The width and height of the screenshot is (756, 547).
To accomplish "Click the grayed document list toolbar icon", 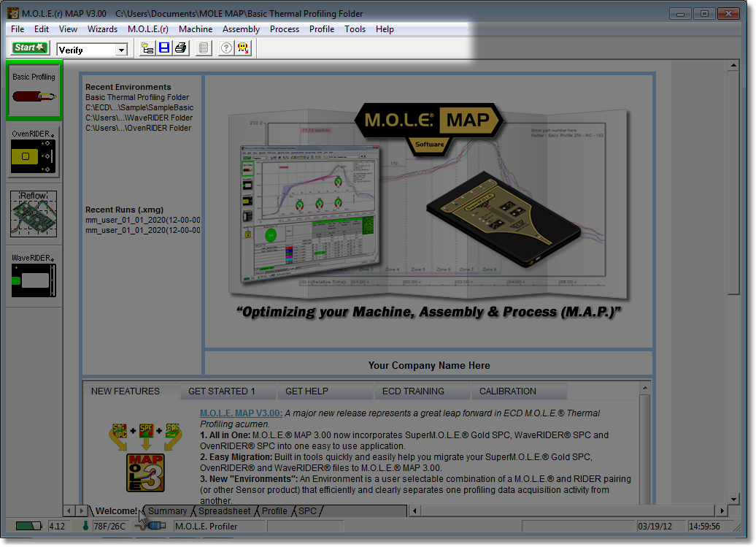I will pyautogui.click(x=204, y=48).
